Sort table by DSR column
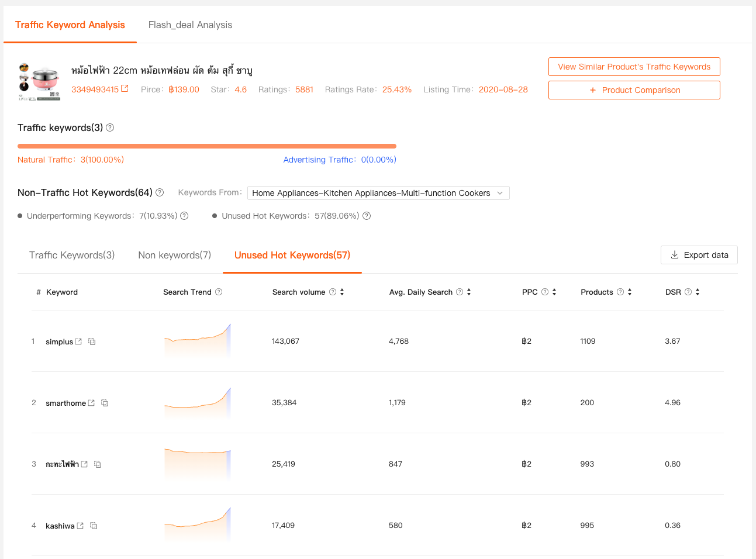The height and width of the screenshot is (559, 756). 698,292
